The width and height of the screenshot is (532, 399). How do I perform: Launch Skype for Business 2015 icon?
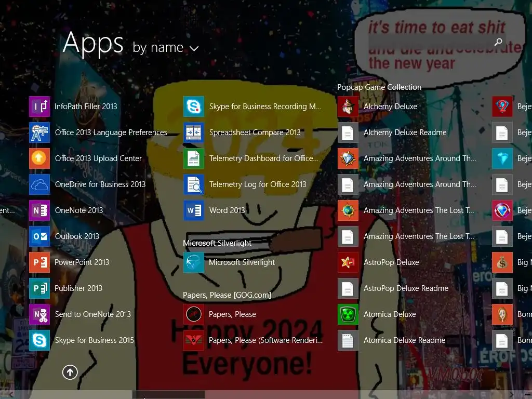pos(39,340)
